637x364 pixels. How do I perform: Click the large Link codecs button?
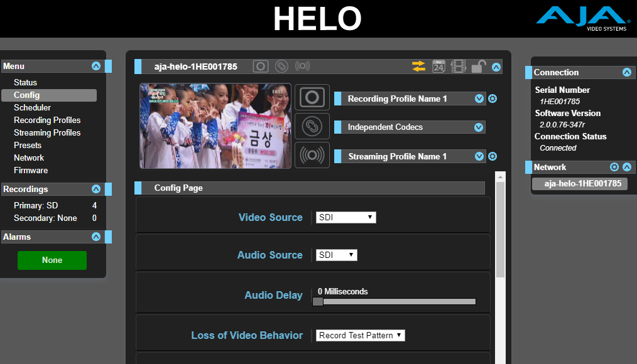tap(312, 126)
